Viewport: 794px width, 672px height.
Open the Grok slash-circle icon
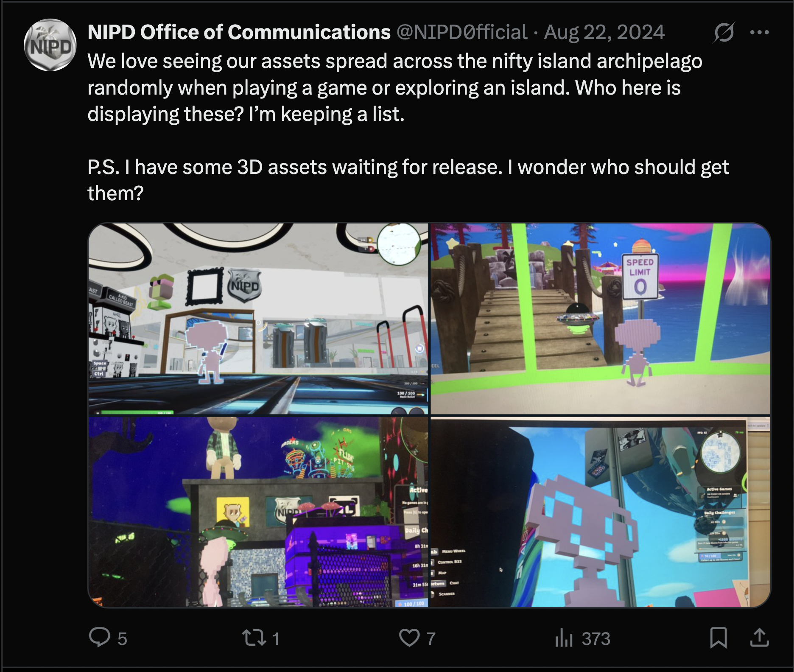pyautogui.click(x=724, y=32)
